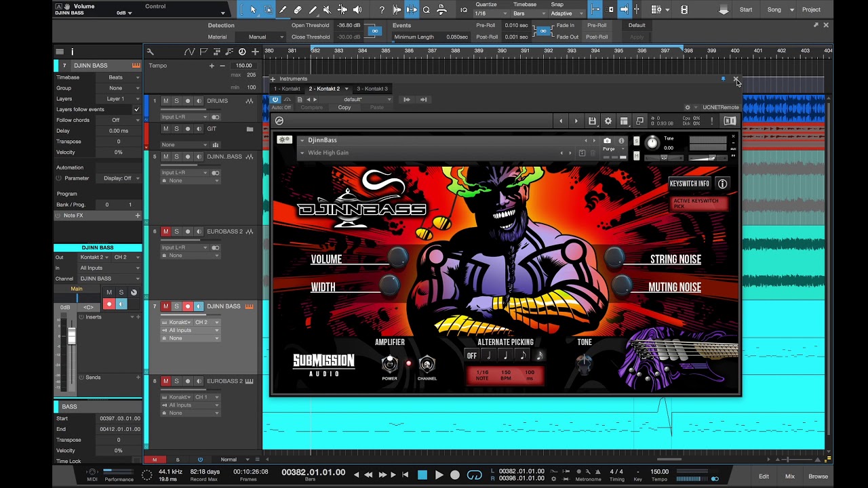Image resolution: width=868 pixels, height=488 pixels.
Task: Select the Eraser tool
Action: click(298, 9)
